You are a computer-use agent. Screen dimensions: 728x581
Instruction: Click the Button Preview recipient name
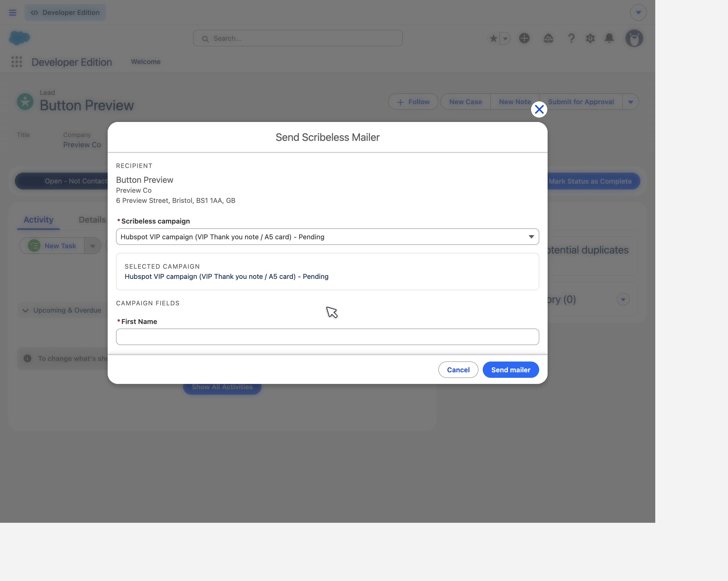[x=145, y=180]
